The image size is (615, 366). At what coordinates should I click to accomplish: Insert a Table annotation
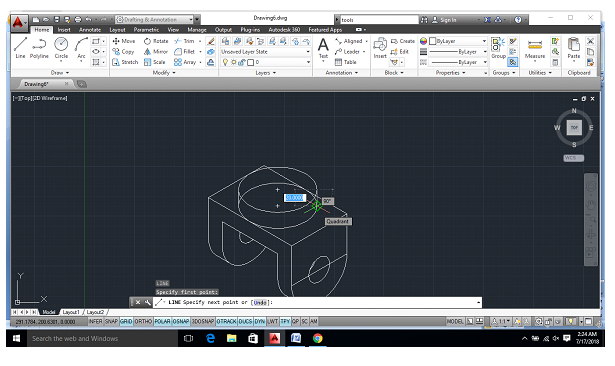coord(346,62)
